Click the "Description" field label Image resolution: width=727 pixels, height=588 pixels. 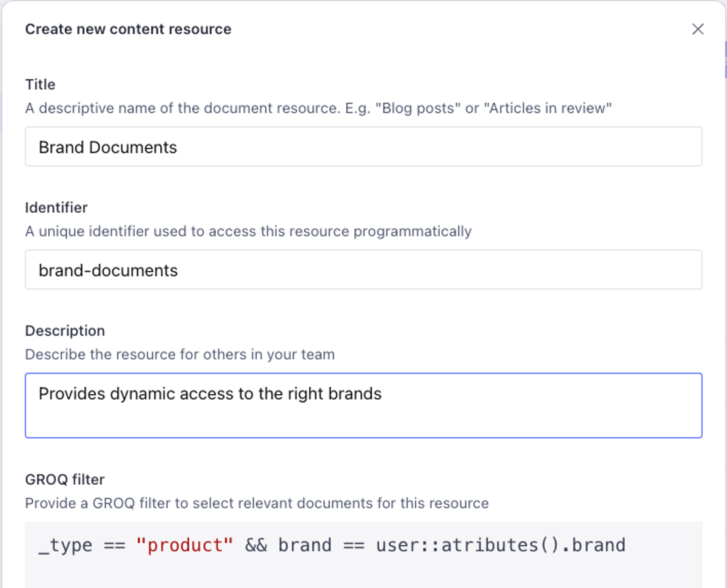tap(65, 330)
